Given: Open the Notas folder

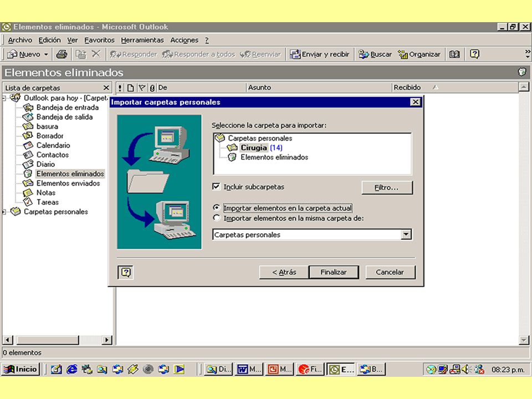Looking at the screenshot, I should pos(45,193).
